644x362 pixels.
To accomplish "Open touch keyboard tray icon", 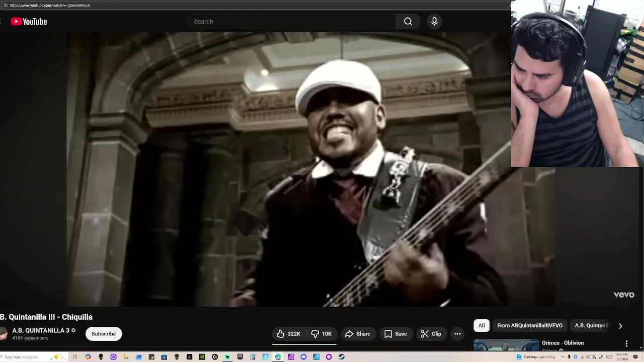I will coord(609,357).
